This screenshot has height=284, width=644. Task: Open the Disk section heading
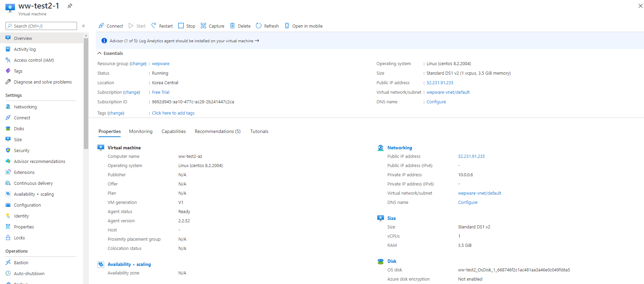(392, 261)
